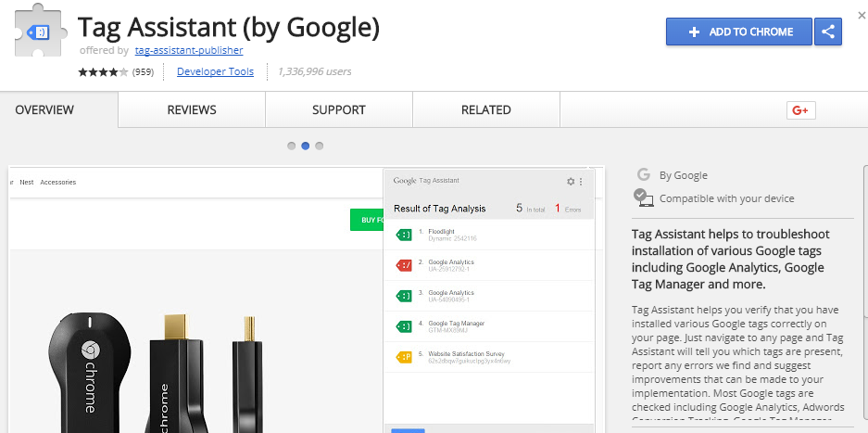Open the Developer Tools category link
Screen dimensions: 868x433
point(215,71)
